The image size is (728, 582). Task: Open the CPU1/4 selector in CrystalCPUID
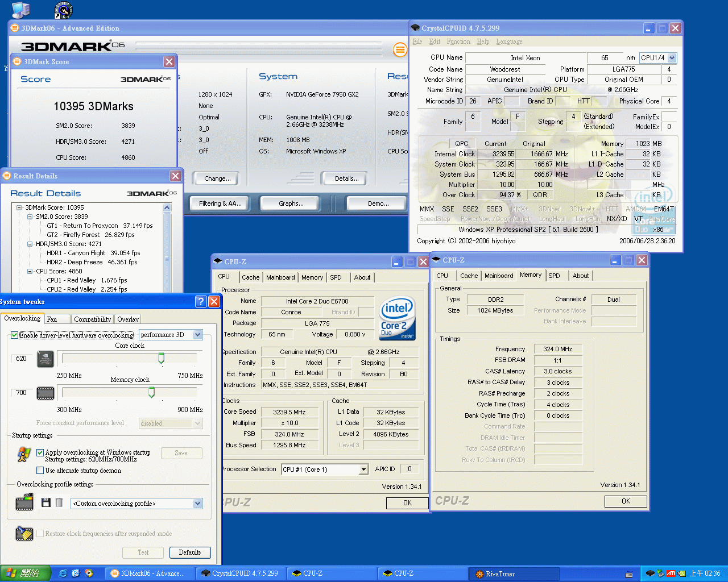(672, 58)
